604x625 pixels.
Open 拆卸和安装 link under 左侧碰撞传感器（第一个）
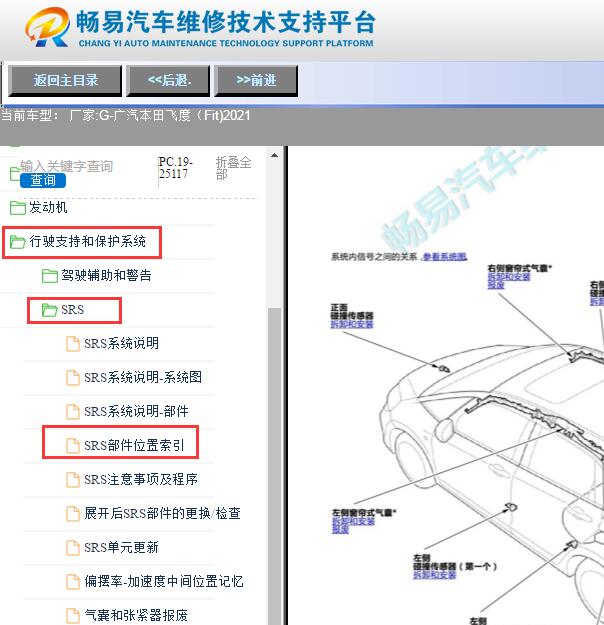click(435, 574)
